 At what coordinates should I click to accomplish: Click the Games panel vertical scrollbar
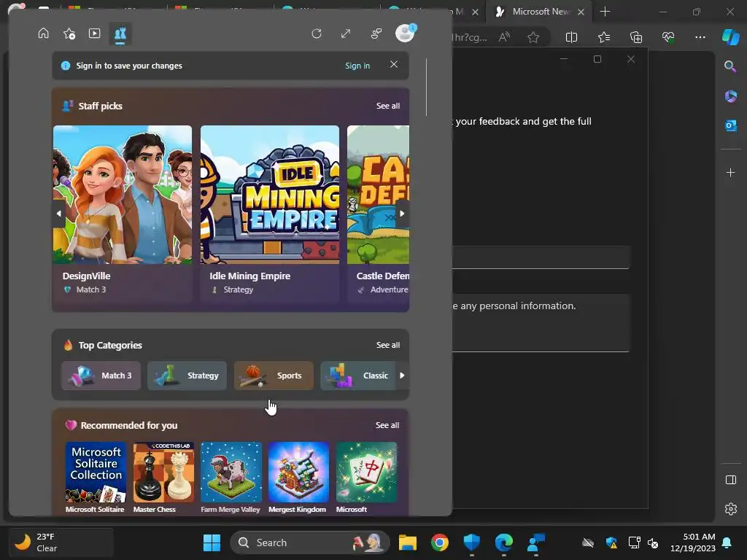[x=426, y=87]
